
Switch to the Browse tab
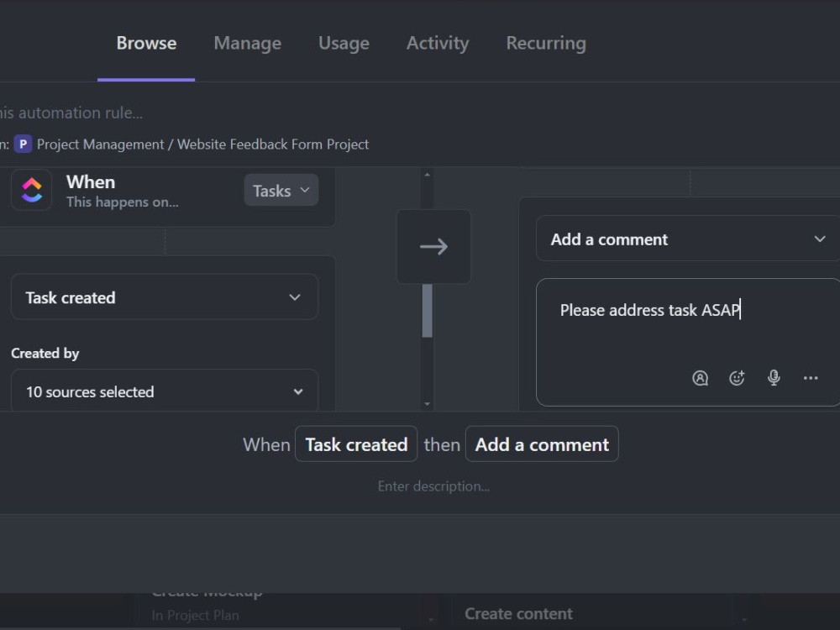pos(146,43)
